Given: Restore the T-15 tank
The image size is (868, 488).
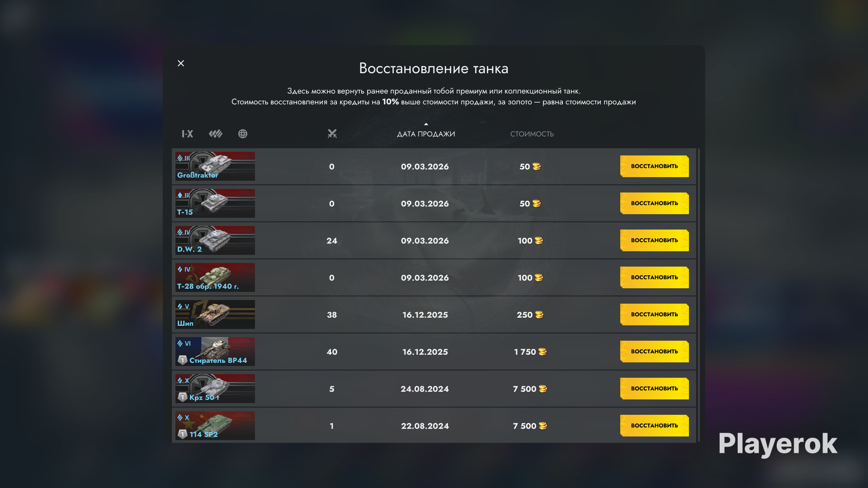Looking at the screenshot, I should 654,203.
